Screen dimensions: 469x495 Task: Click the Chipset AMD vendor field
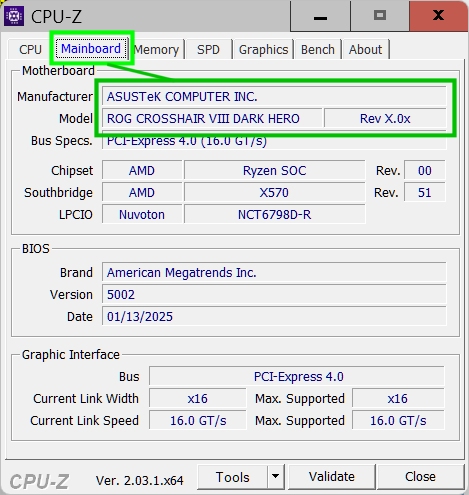coord(142,171)
